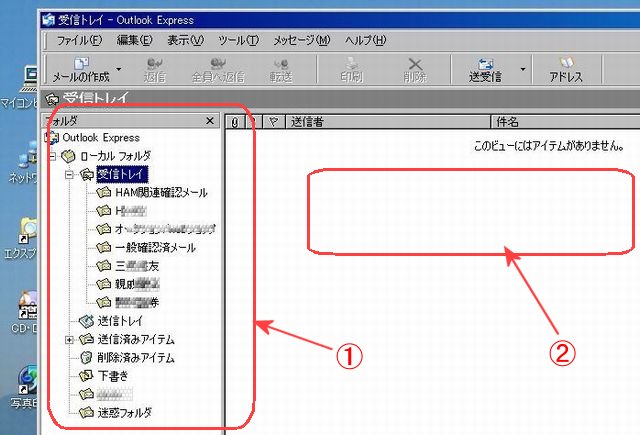Click the 全員へ返信 reply-all icon

[x=218, y=70]
